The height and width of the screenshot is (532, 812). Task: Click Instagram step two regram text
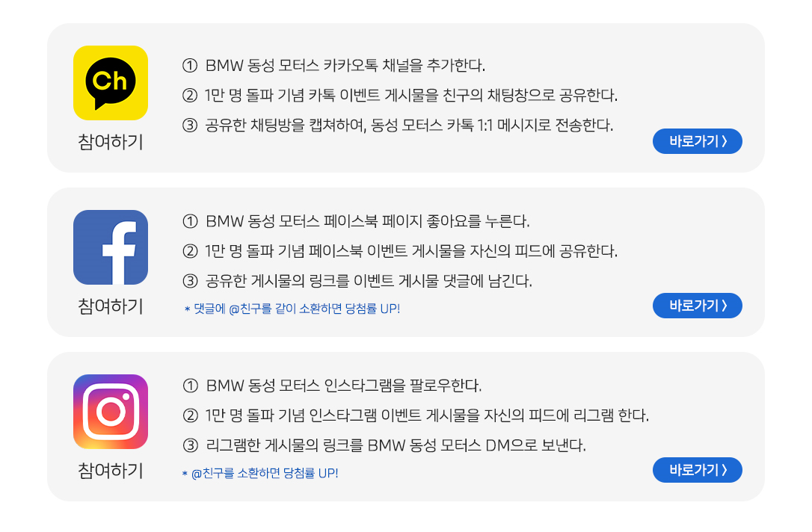tap(416, 415)
